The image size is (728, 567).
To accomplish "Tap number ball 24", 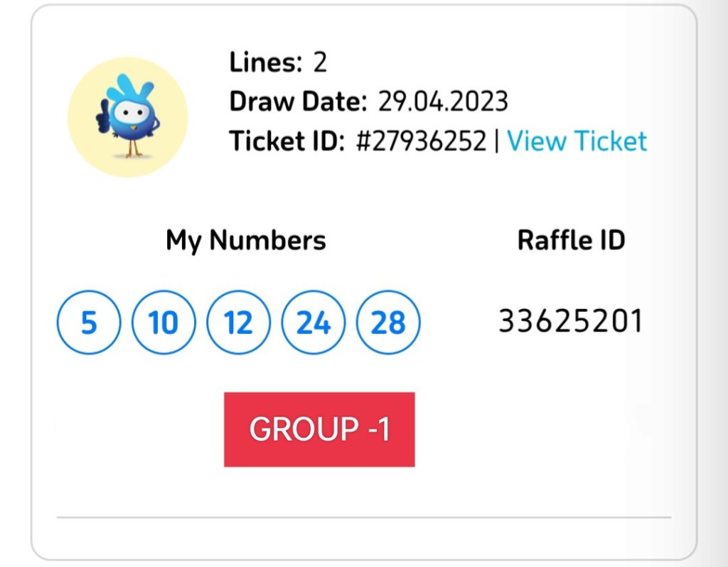I will (314, 323).
